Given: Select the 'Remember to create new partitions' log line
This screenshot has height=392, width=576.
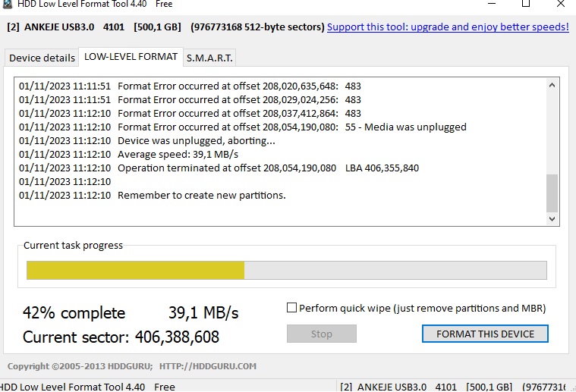Looking at the screenshot, I should click(201, 196).
